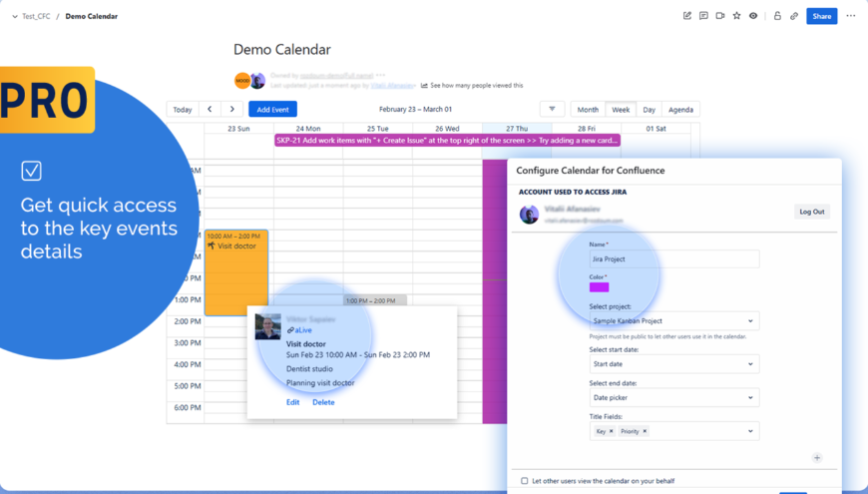Click the 25 Tue column header
The image size is (868, 494).
(377, 129)
